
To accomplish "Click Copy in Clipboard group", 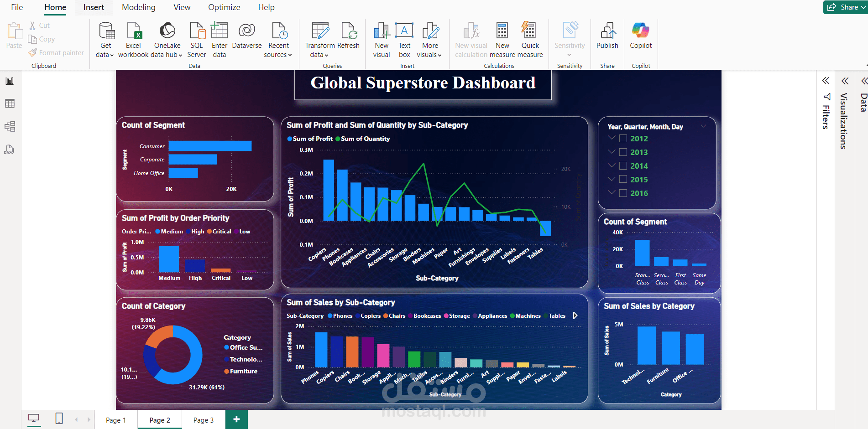I will 42,39.
